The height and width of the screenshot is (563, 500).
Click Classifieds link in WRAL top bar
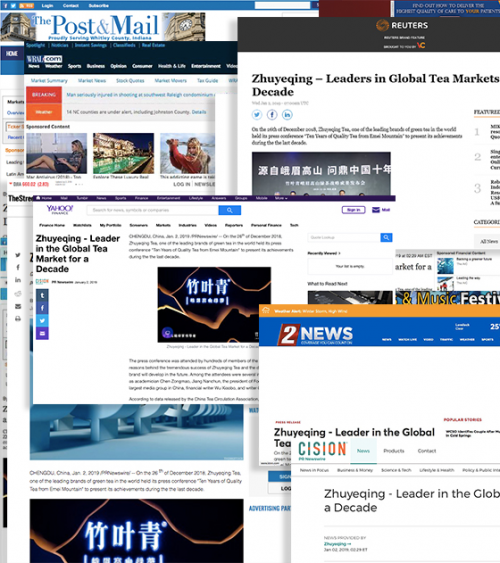(x=124, y=45)
